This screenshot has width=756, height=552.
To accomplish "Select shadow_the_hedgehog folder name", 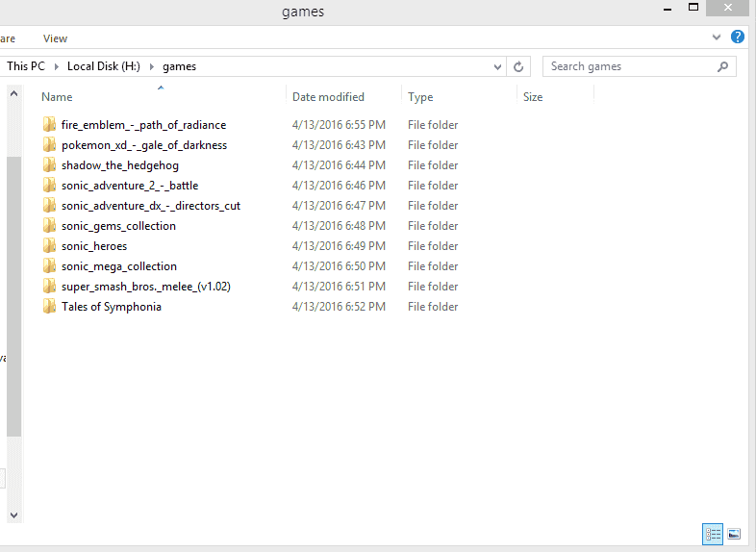I will coord(120,165).
